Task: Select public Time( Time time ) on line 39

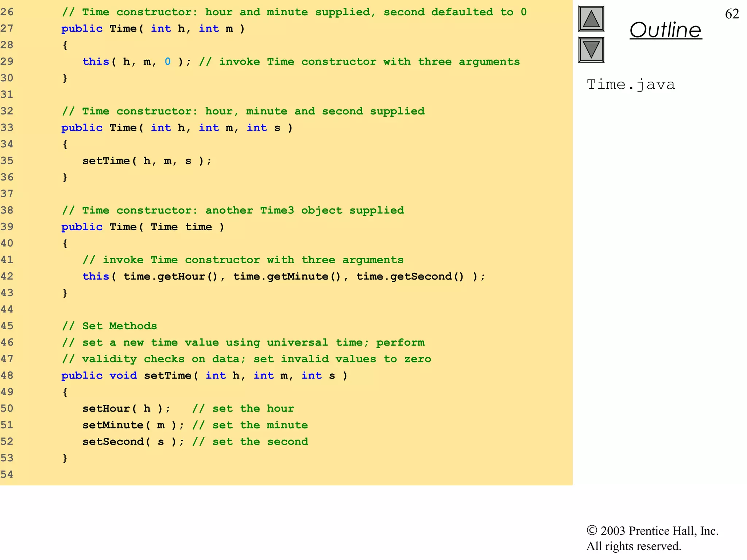Action: coord(143,227)
